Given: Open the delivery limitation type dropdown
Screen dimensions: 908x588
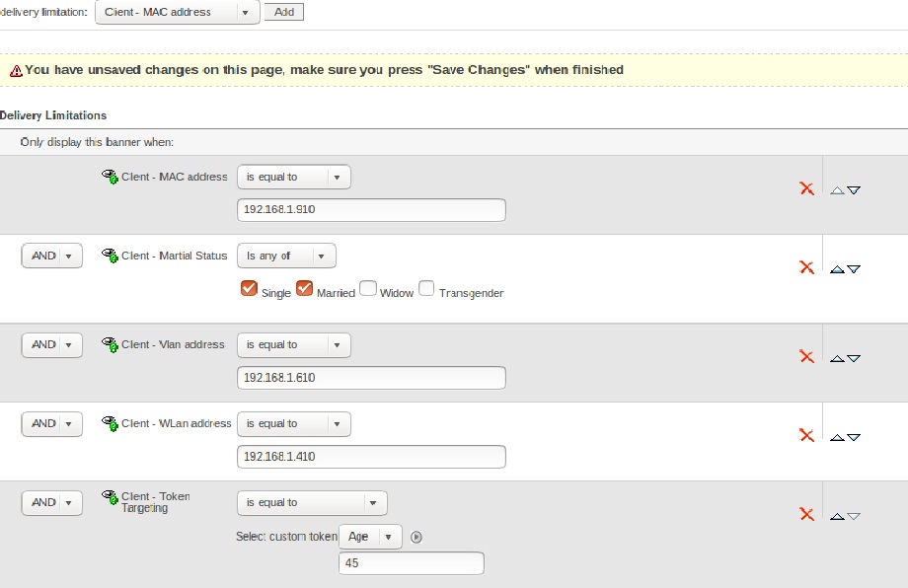Looking at the screenshot, I should (x=178, y=12).
